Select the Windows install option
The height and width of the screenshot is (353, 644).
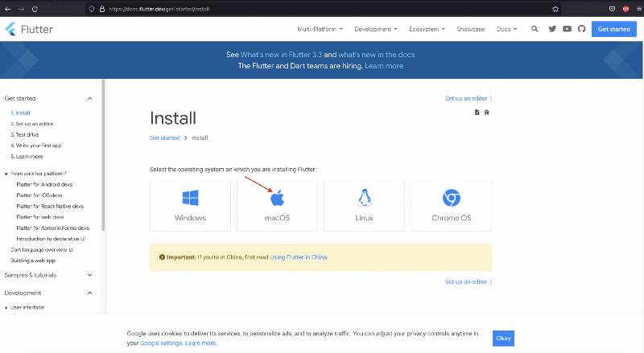190,206
